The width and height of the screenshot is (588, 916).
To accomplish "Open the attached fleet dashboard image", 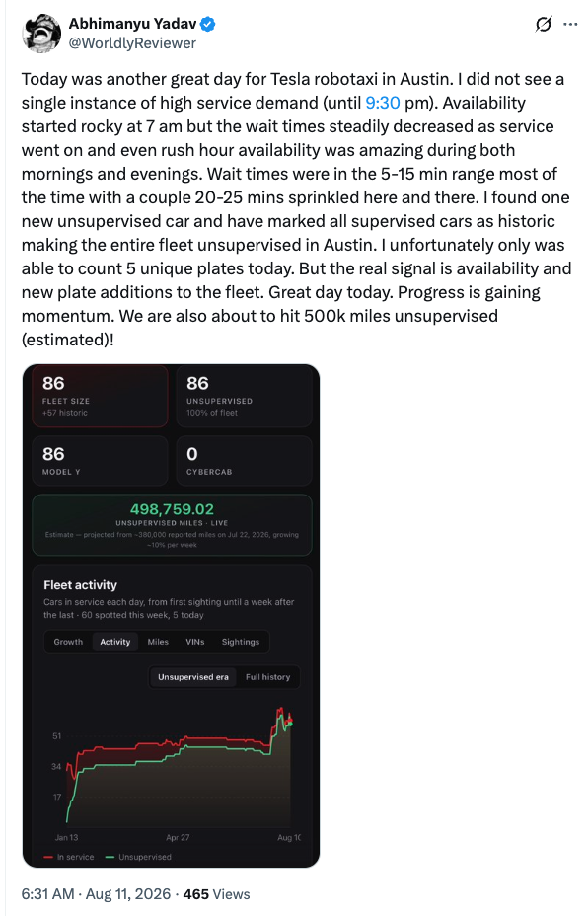I will tap(171, 616).
